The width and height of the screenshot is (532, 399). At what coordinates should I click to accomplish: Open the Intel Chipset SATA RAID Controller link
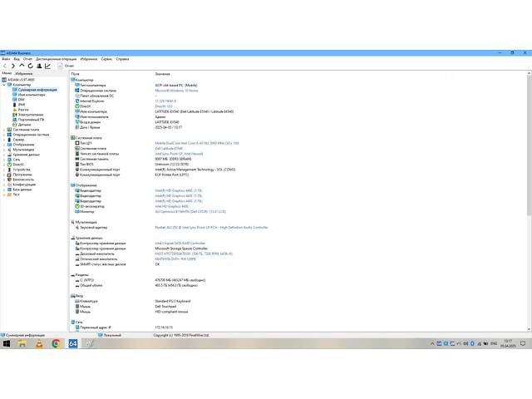[180, 244]
